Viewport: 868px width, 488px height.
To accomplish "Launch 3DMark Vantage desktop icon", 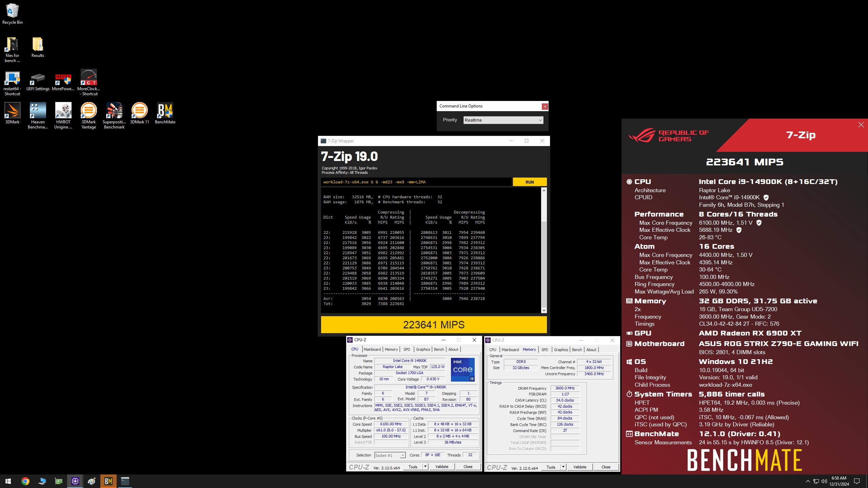I will [88, 116].
